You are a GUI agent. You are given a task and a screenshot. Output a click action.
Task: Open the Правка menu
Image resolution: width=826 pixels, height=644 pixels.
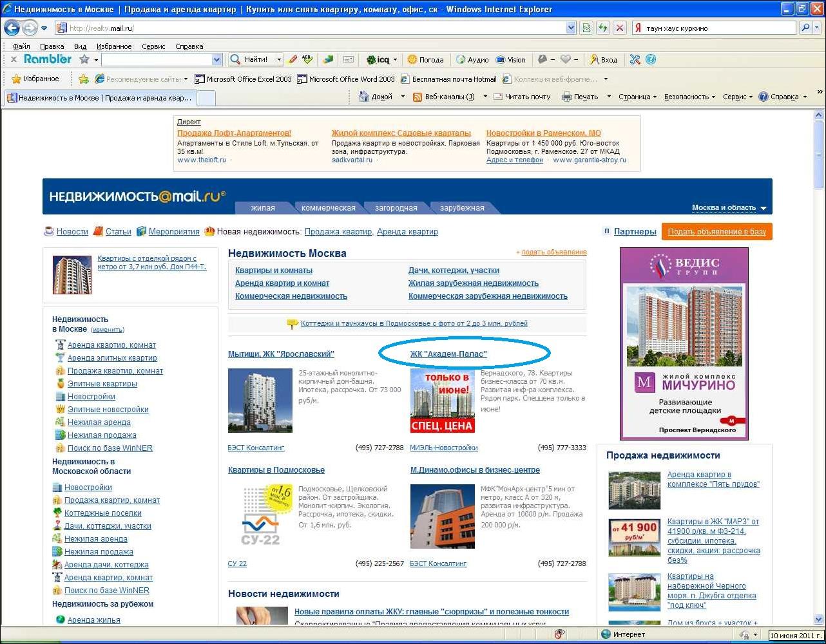point(52,46)
